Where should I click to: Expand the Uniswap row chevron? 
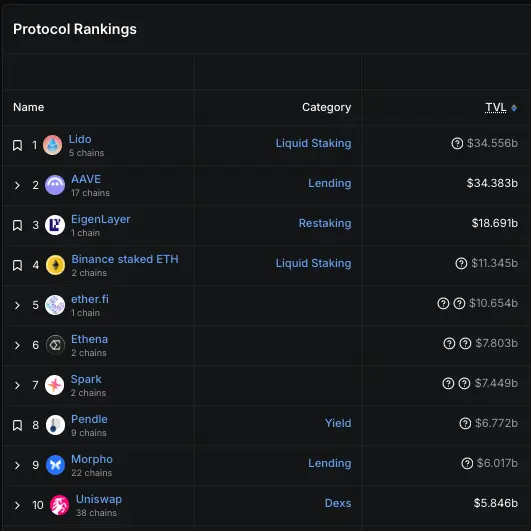pos(17,505)
